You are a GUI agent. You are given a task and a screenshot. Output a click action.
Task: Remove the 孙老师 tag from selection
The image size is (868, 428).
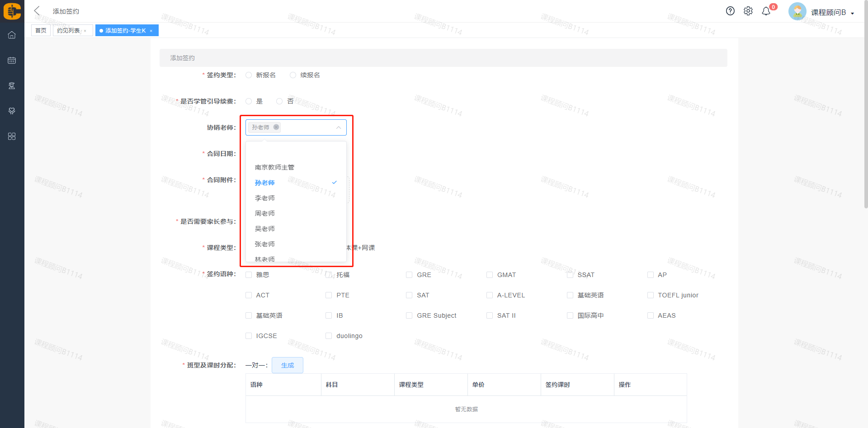276,127
